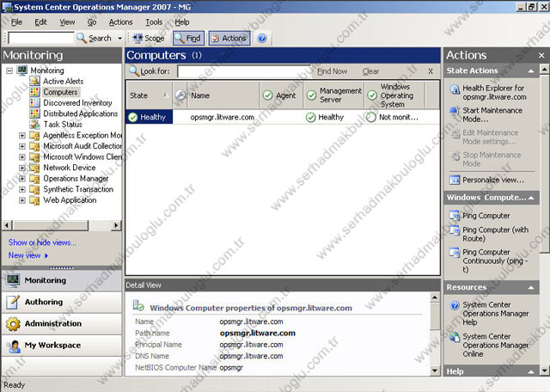This screenshot has width=550, height=392.
Task: Select the opsmgr.litware.com row name cell
Action: click(x=223, y=117)
